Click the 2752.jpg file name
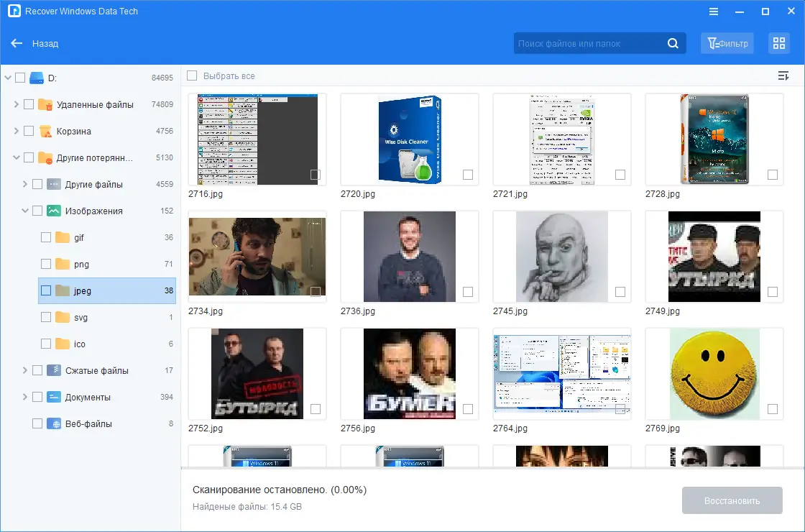805x532 pixels. coord(206,428)
